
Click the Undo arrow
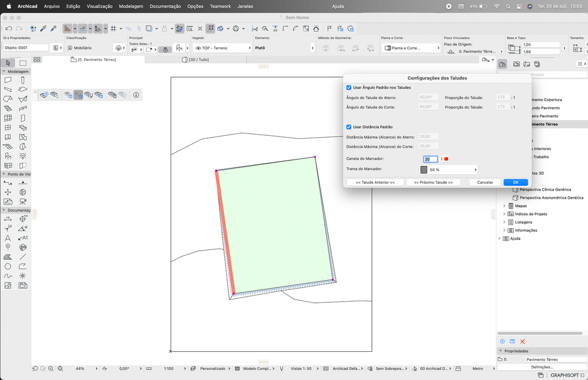click(9, 28)
